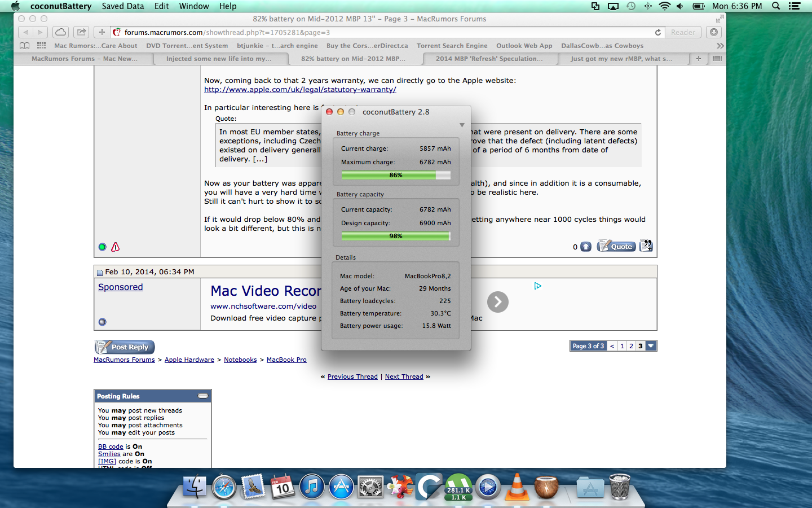Report the post using the red warning icon
Screen dimensions: 812x508
[115, 247]
